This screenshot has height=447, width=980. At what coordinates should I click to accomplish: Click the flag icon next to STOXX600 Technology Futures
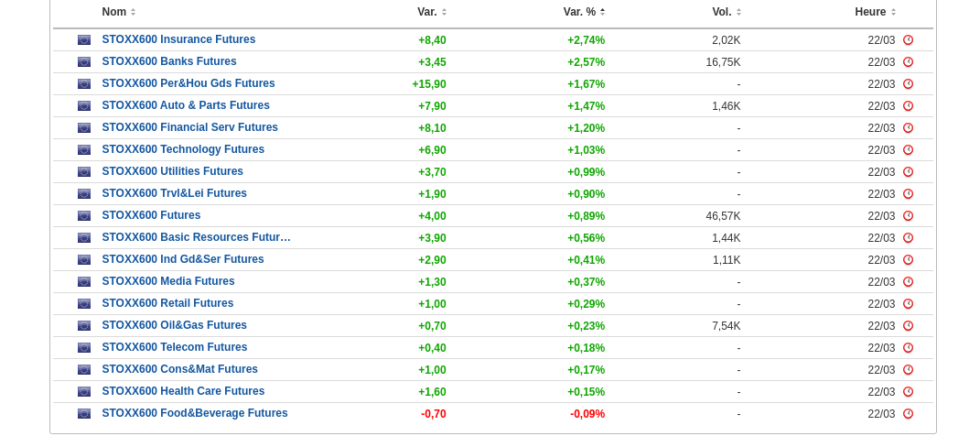pos(84,150)
